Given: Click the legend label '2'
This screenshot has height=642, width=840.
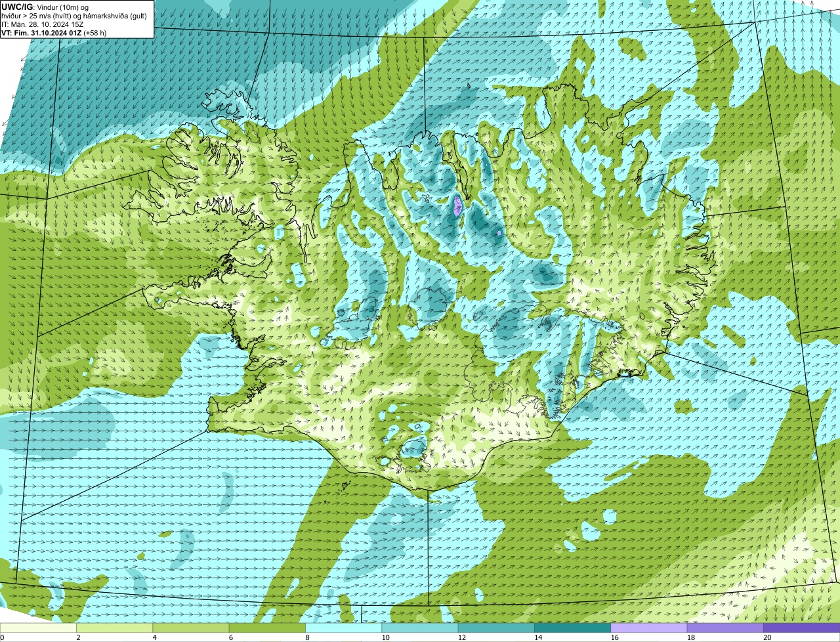Looking at the screenshot, I should 78,637.
